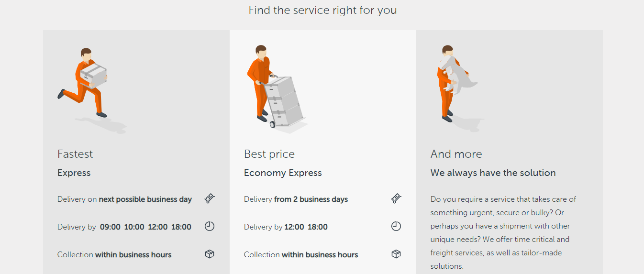The width and height of the screenshot is (644, 274).
Task: Click the clock icon in Economy Express column
Action: coord(396,226)
